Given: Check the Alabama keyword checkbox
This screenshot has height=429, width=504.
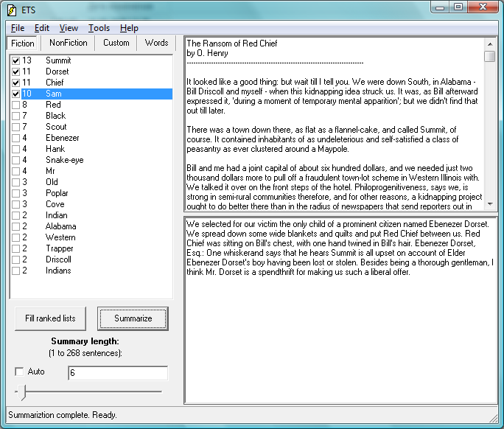Looking at the screenshot, I should [x=15, y=226].
